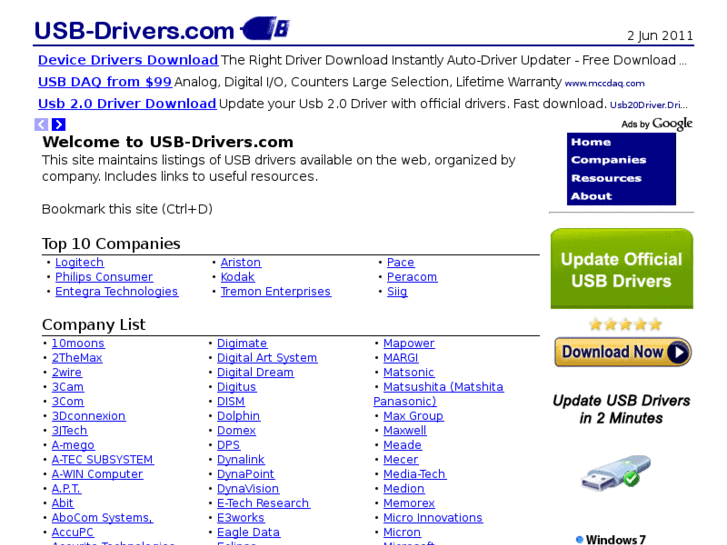Click the next ads arrow icon
The height and width of the screenshot is (545, 727).
59,124
